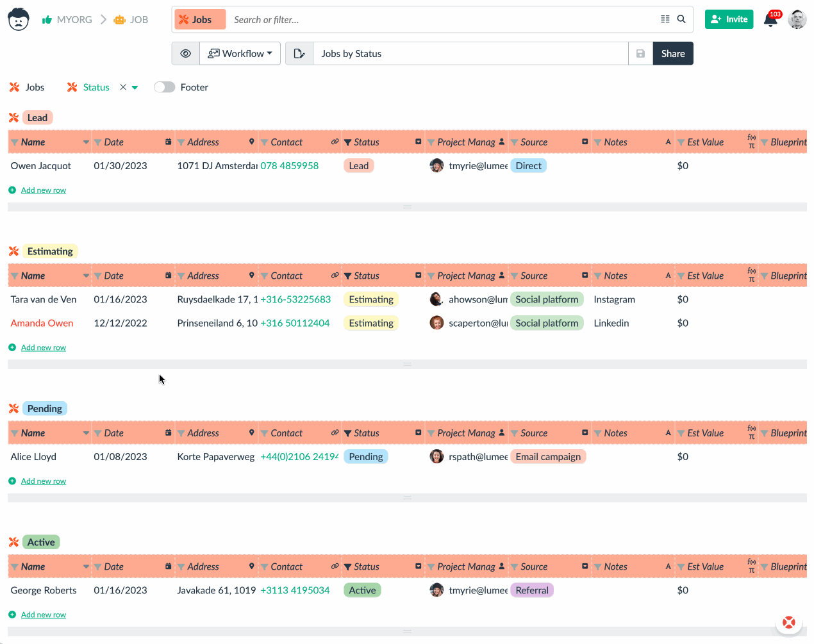Image resolution: width=814 pixels, height=644 pixels.
Task: Click the floating orange widget icon at bottom right
Action: pyautogui.click(x=788, y=622)
